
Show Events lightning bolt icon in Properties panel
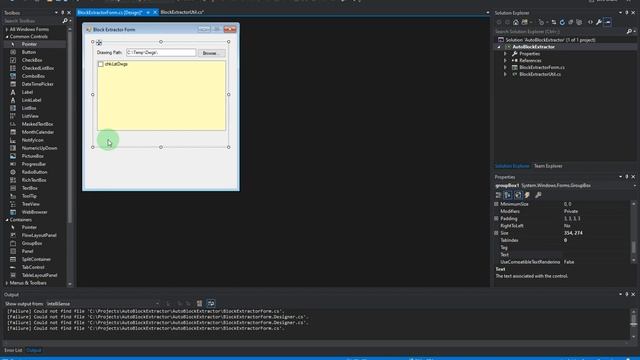tap(527, 195)
